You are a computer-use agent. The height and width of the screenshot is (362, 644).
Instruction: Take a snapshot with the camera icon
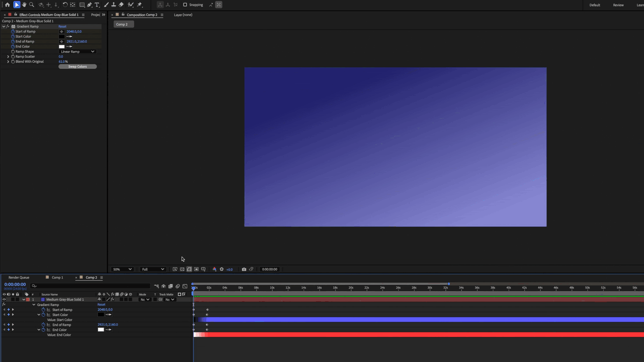(244, 269)
